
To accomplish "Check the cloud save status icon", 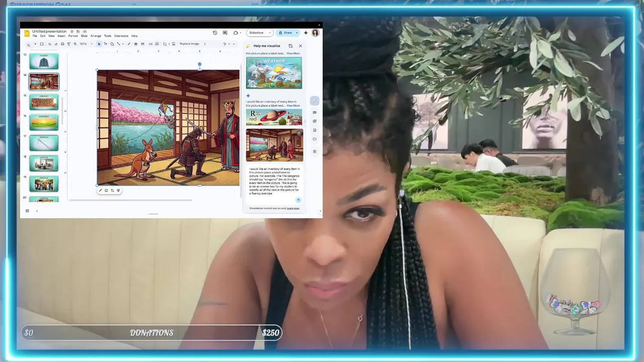I will (85, 31).
